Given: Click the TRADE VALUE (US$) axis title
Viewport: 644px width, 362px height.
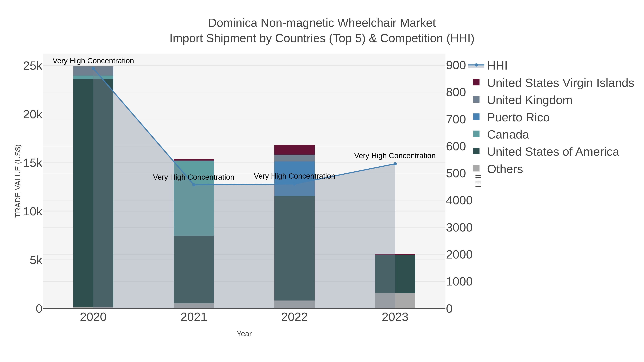Looking at the screenshot, I should pyautogui.click(x=18, y=181).
